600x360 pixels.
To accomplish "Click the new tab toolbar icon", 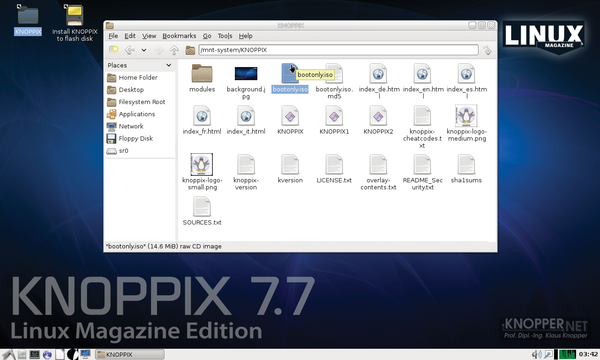I will coord(114,50).
